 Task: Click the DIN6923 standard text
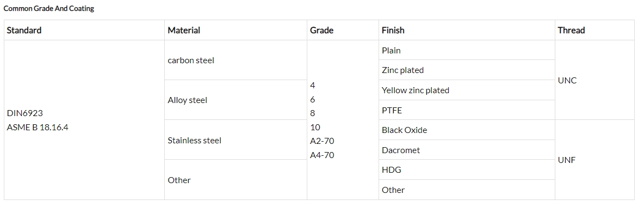[25, 113]
